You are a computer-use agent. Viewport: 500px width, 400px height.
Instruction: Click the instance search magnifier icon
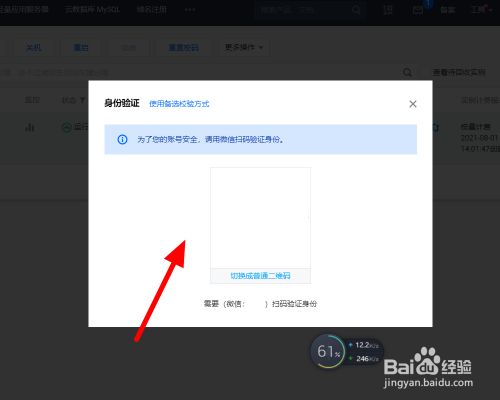click(407, 72)
